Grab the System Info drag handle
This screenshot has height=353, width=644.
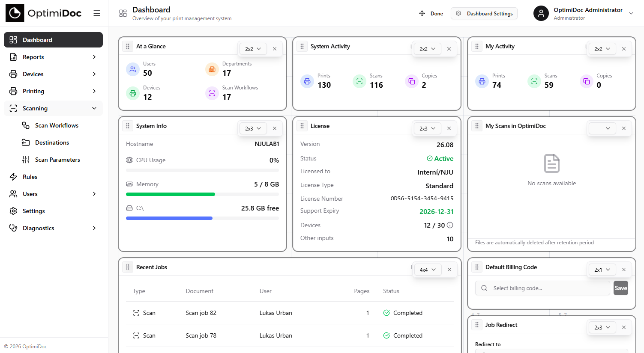[128, 126]
